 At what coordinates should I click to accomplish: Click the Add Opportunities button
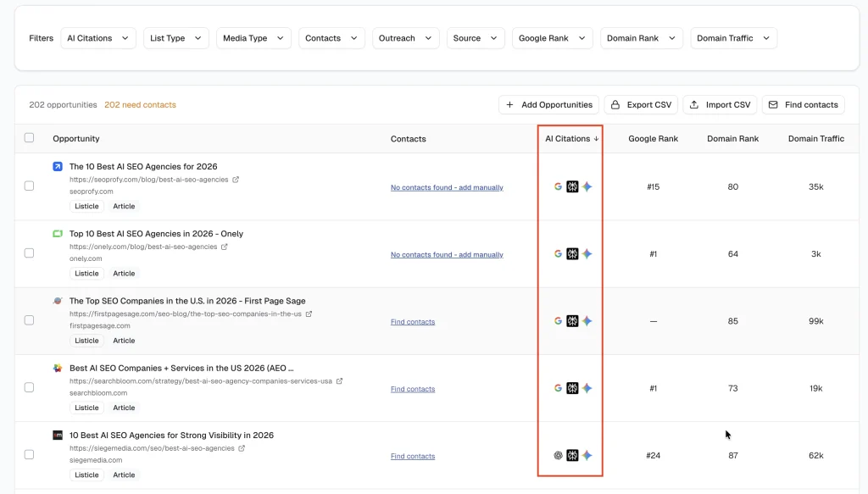[548, 104]
